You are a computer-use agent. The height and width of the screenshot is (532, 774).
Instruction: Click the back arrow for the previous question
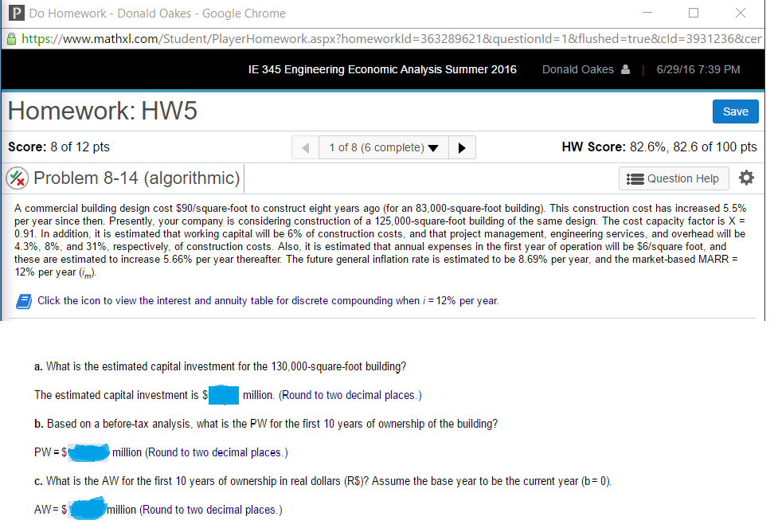[x=305, y=147]
